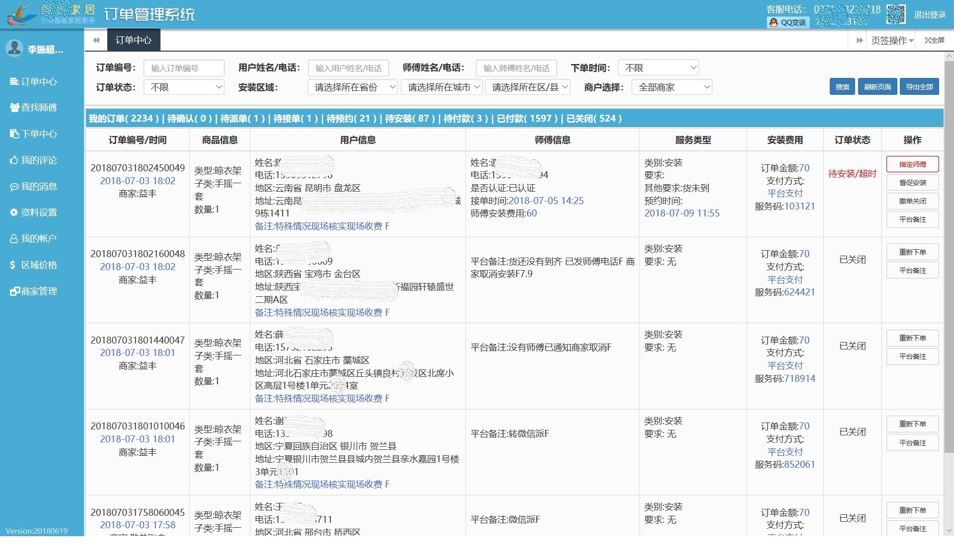Click the user avatar icon in sidebar

pyautogui.click(x=14, y=48)
